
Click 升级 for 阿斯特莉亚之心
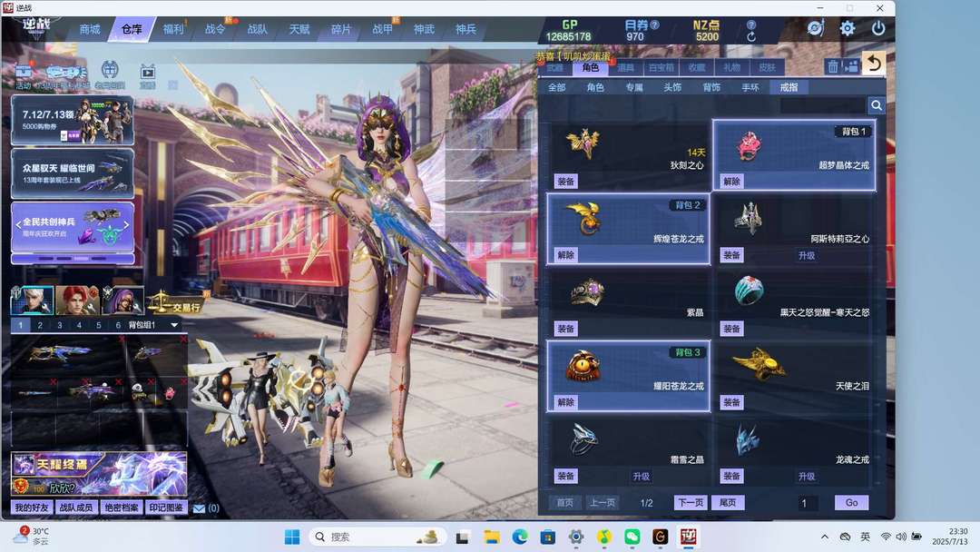pos(807,255)
